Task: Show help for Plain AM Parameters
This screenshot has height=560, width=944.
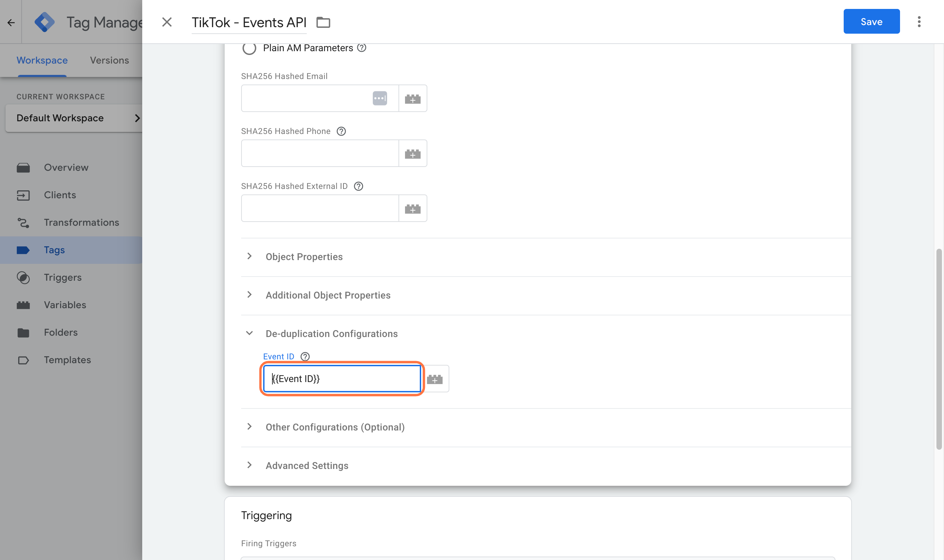Action: click(361, 48)
